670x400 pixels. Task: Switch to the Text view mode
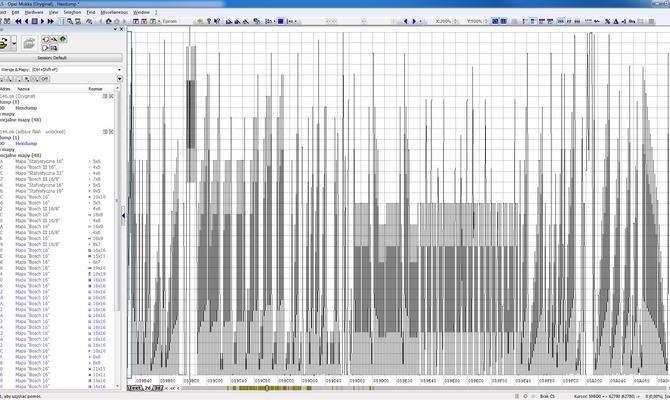[x=134, y=388]
